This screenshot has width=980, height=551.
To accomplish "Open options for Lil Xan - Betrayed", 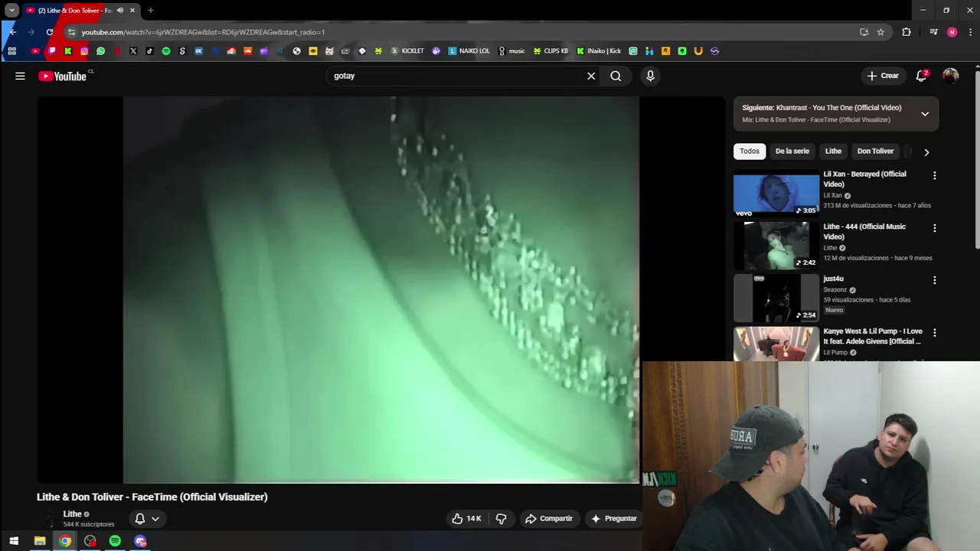I will pyautogui.click(x=934, y=176).
